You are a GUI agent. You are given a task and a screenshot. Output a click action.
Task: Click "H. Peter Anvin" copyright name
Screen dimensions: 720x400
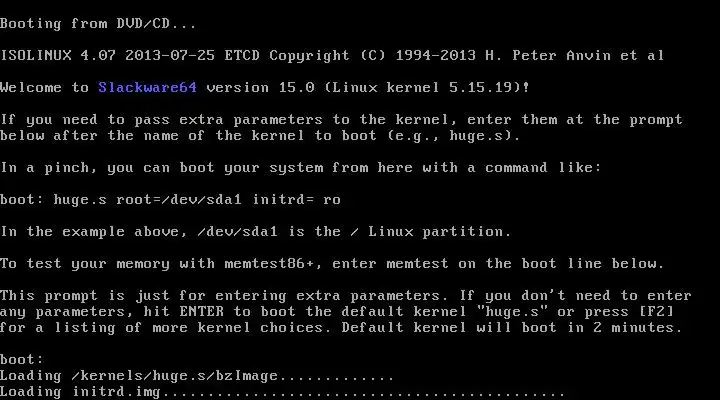click(x=548, y=56)
